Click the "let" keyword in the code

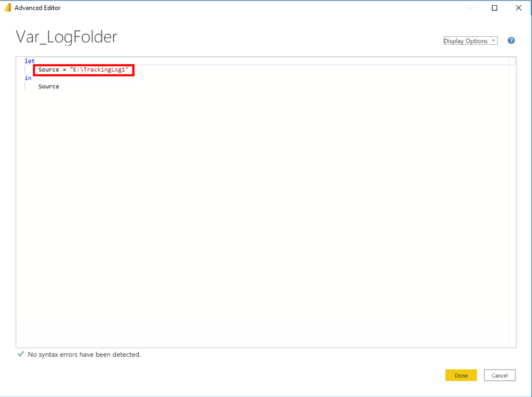coord(29,61)
